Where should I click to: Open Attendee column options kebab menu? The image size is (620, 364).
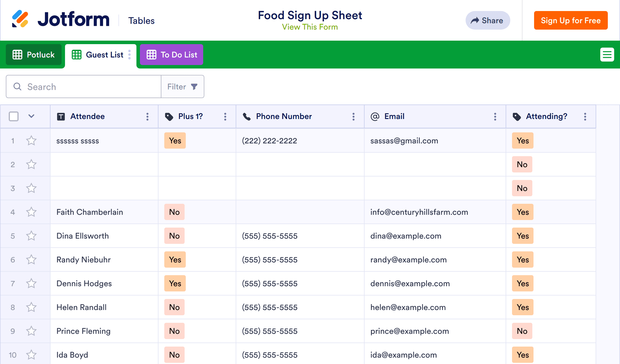(x=147, y=117)
